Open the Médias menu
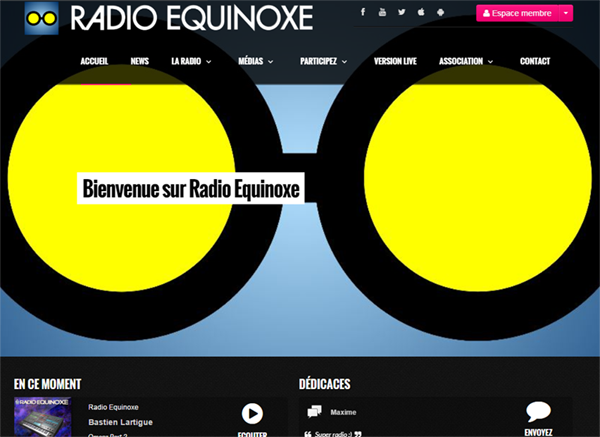 [x=251, y=61]
